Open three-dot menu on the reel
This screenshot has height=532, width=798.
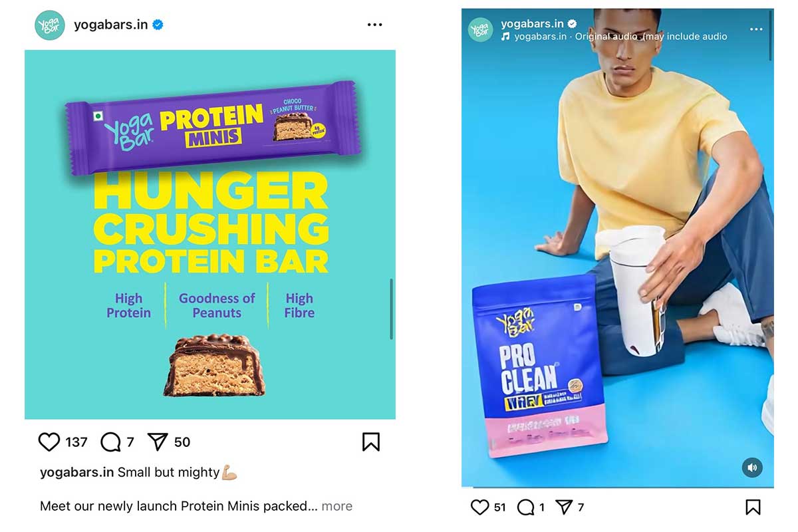coord(756,29)
